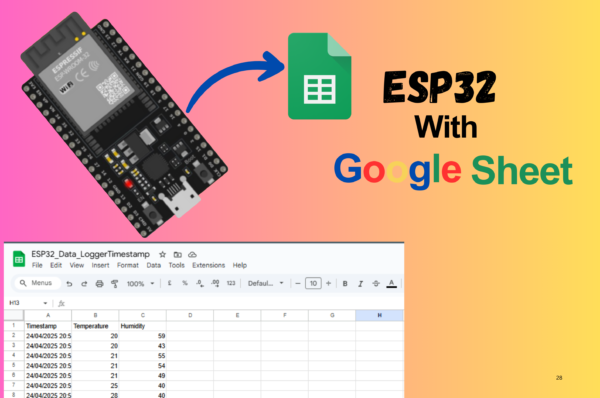Image resolution: width=600 pixels, height=398 pixels.
Task: Click the move to folder icon
Action: click(x=178, y=254)
